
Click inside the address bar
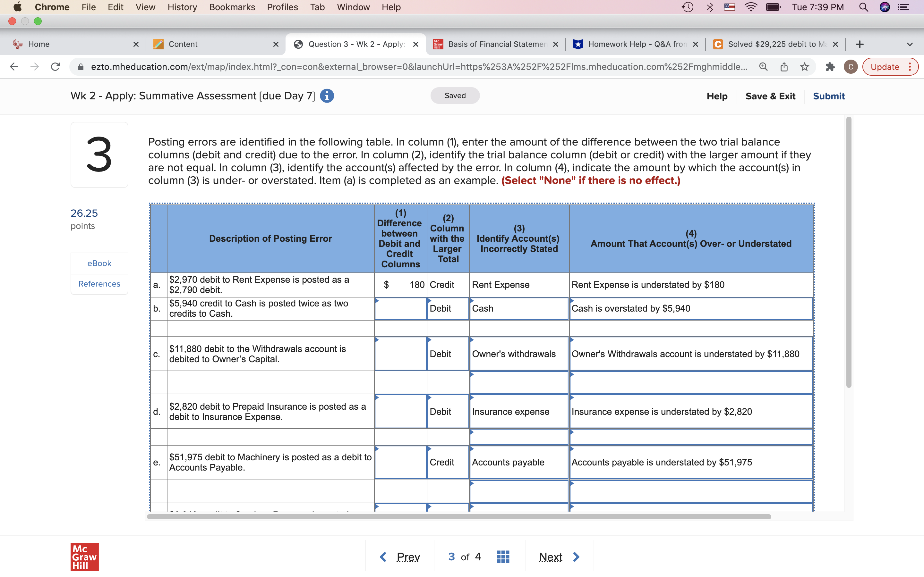tap(382, 66)
